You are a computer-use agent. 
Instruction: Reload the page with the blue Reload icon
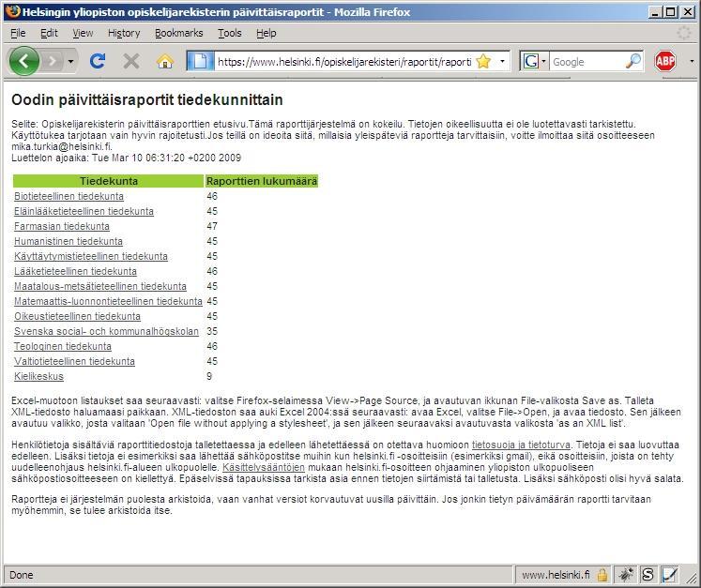[x=98, y=61]
